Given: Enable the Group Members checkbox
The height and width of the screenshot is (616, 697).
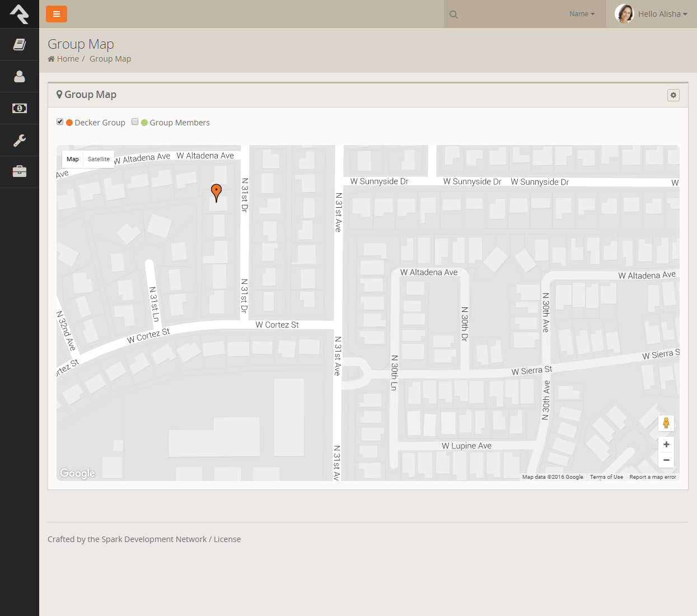Looking at the screenshot, I should coord(135,122).
